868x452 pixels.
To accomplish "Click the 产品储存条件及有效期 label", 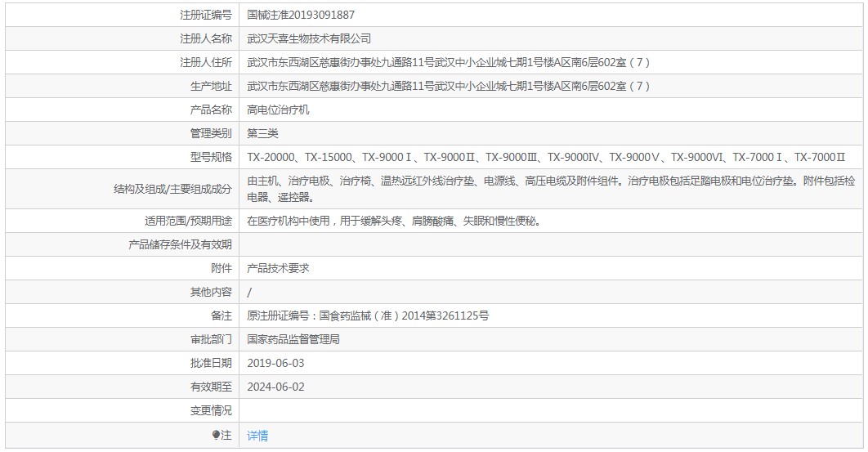I will pos(180,245).
